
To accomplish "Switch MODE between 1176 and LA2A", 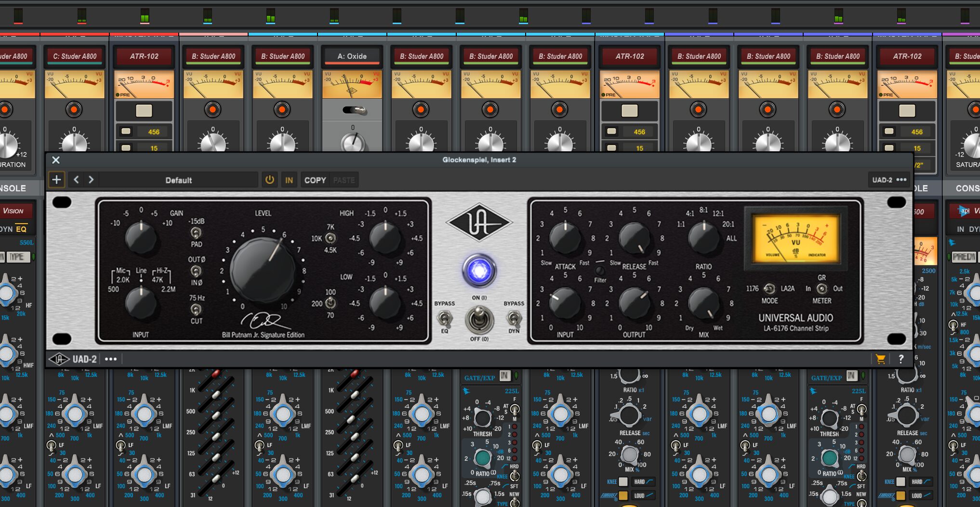I will [769, 288].
